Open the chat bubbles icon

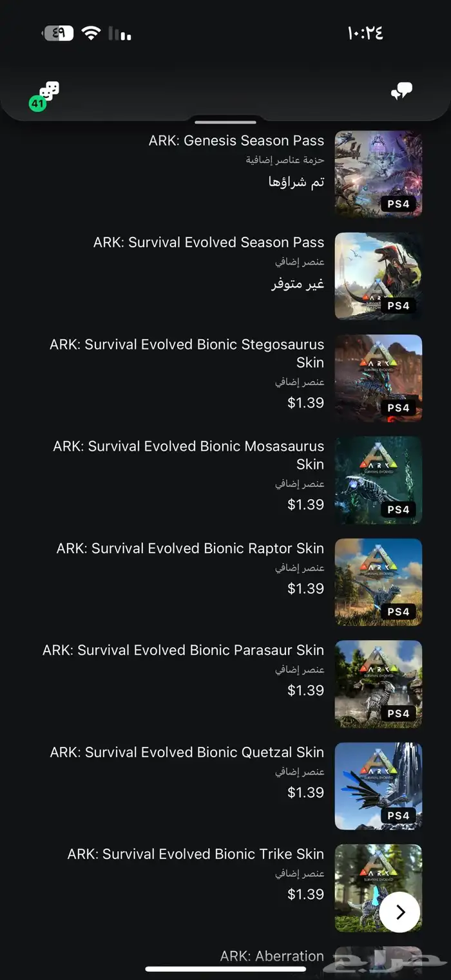tap(401, 91)
